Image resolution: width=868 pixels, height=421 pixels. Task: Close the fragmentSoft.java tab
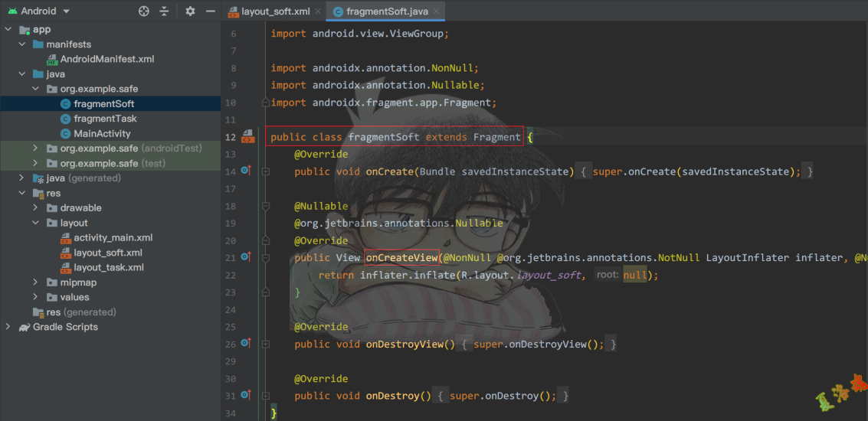point(437,11)
